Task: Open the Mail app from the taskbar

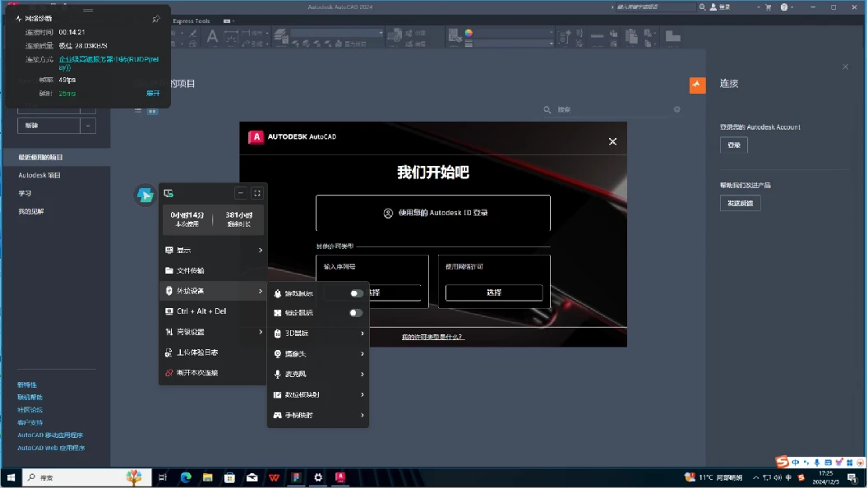Action: pos(252,477)
